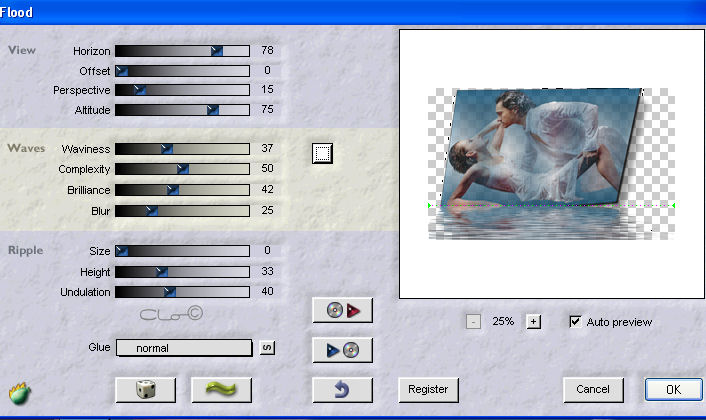Confirm with the OK button
This screenshot has width=706, height=420.
tap(673, 390)
